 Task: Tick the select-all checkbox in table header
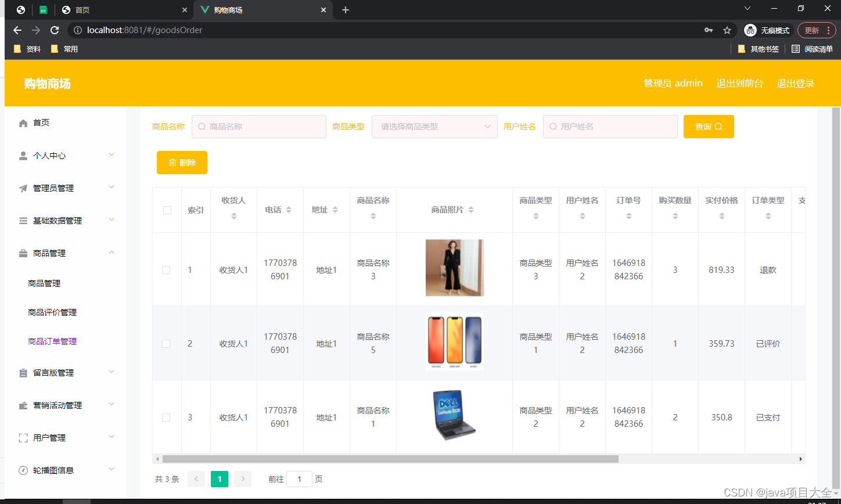[167, 210]
